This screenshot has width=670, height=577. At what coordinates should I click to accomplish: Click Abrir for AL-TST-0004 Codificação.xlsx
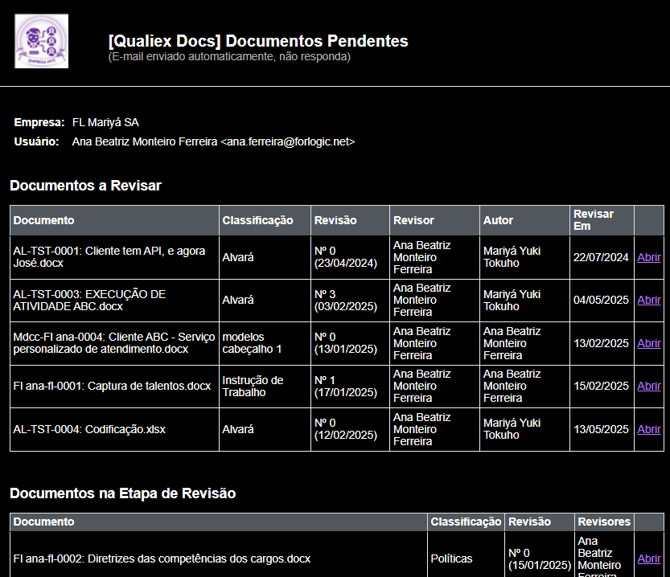pos(648,429)
